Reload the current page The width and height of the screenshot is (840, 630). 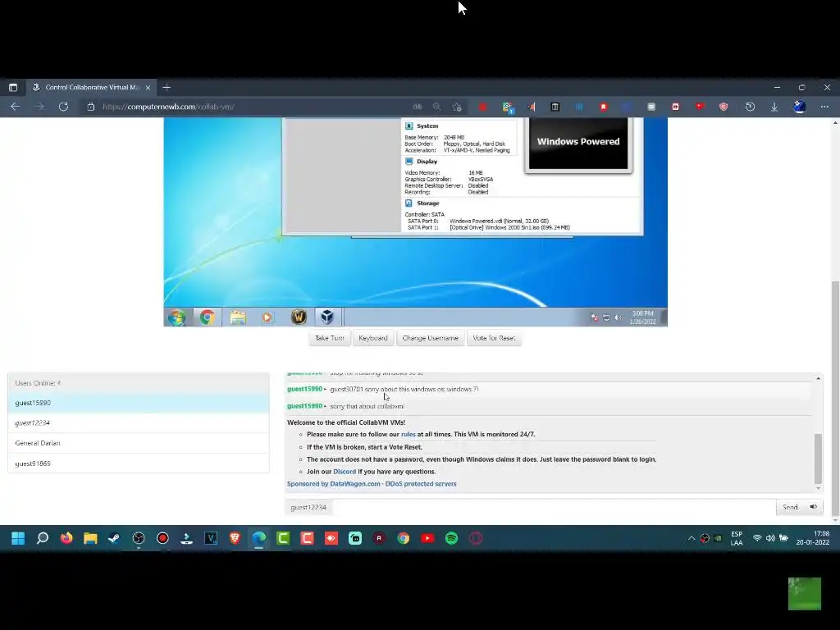[x=63, y=107]
